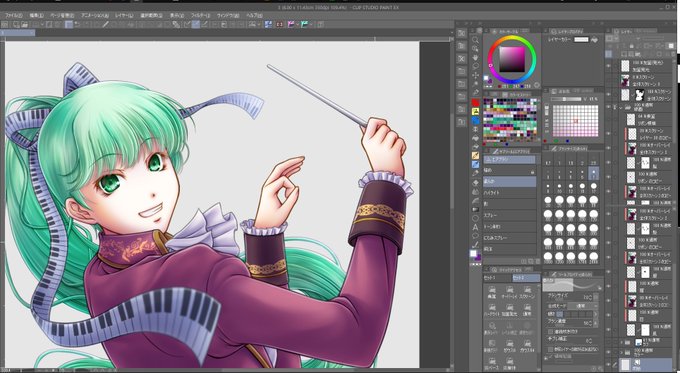Click the magenta flag command bar icon
Image resolution: width=680 pixels, height=373 pixels.
291,24
